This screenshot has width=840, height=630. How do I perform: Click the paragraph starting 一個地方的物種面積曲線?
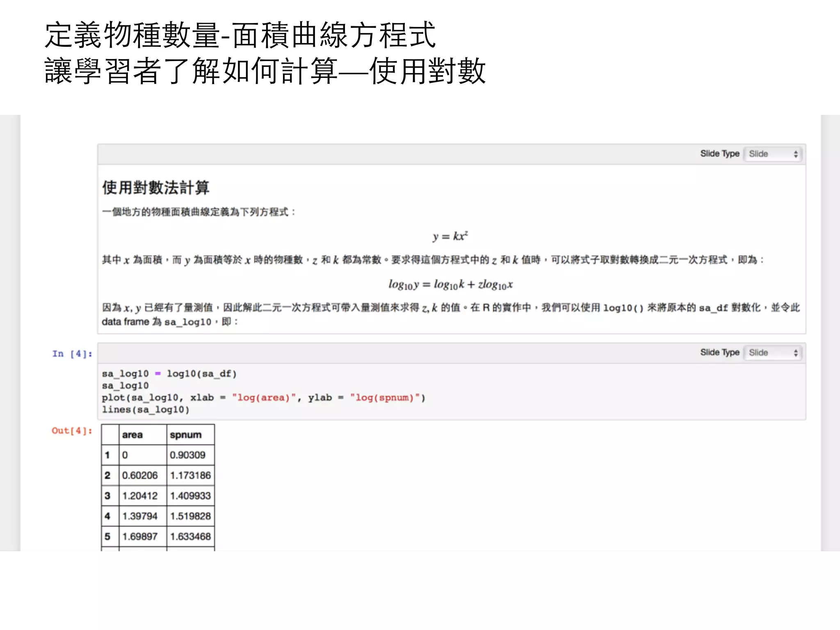point(199,212)
